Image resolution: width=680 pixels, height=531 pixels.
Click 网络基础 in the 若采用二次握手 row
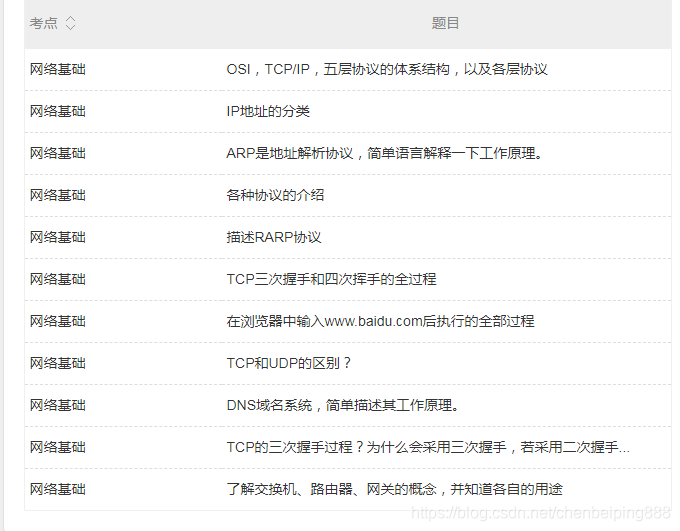[58, 447]
